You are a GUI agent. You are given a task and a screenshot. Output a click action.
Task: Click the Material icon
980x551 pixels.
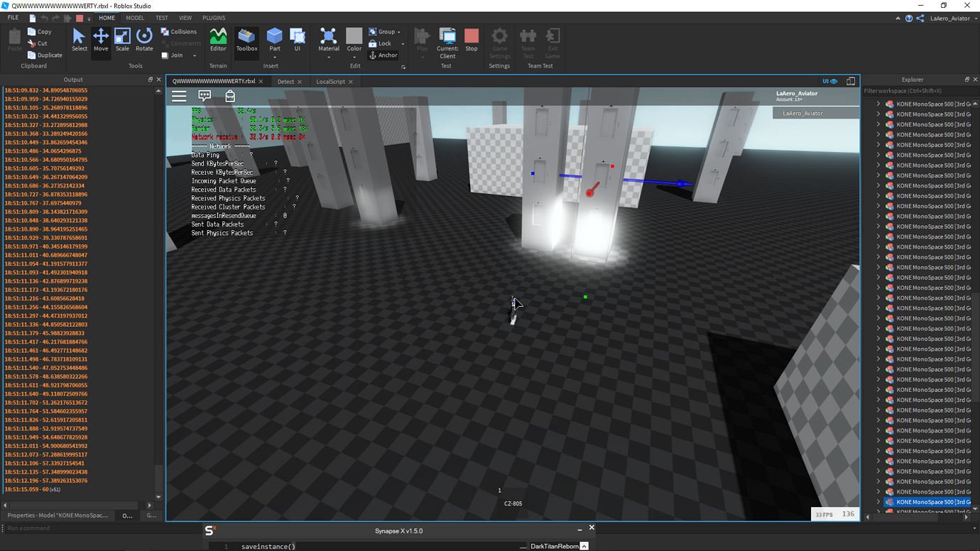pos(328,36)
